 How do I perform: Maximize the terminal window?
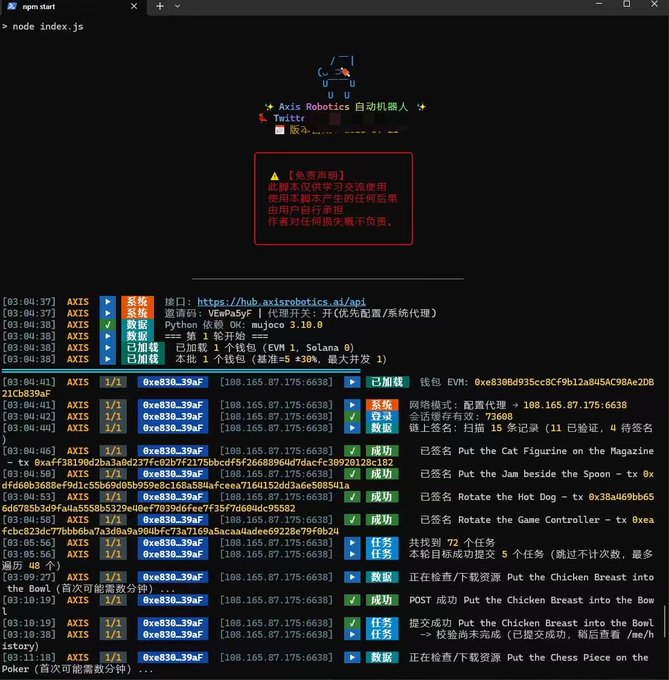click(627, 4)
